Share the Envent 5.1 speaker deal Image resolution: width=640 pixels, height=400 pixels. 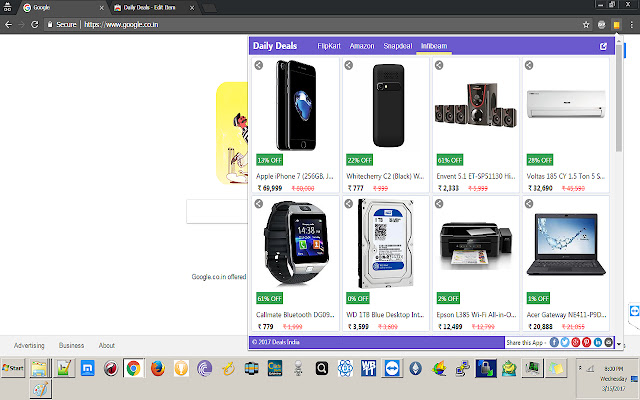[x=439, y=65]
